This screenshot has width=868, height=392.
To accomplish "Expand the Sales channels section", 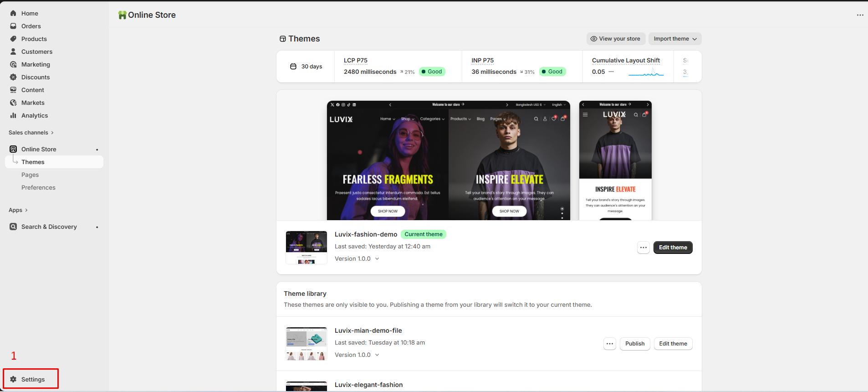I will coord(31,133).
